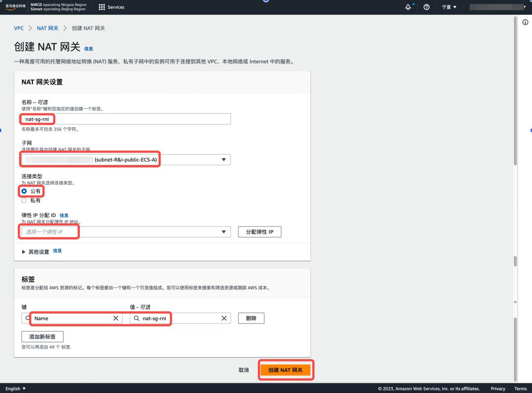Click the Name tag key field
This screenshot has width=532, height=393.
72,318
